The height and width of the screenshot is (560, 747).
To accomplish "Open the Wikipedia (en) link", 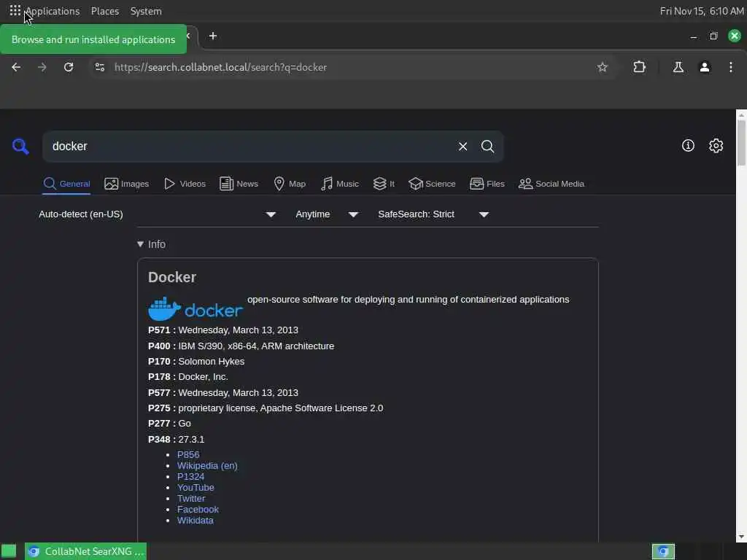I will [x=207, y=466].
